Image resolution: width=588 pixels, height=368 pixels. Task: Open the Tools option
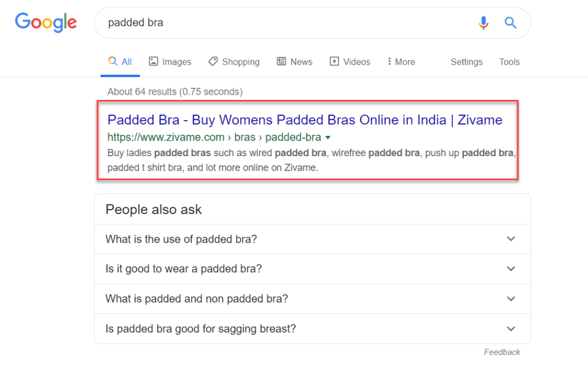point(509,62)
